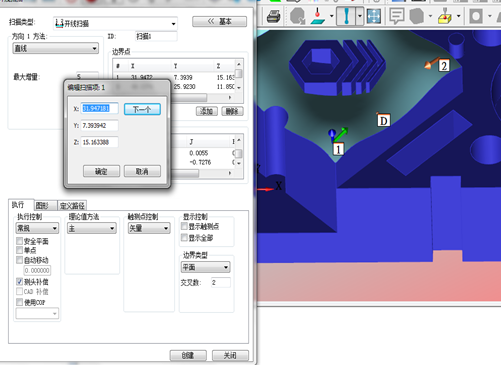Screen dimensions: 501x365
Task: Click the 自动移动 distance field 0.000000
Action: click(37, 270)
